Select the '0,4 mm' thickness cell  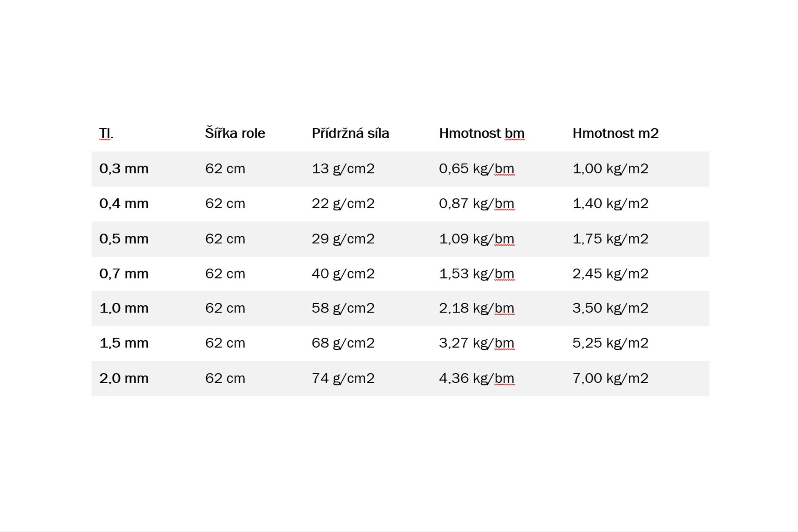point(124,204)
